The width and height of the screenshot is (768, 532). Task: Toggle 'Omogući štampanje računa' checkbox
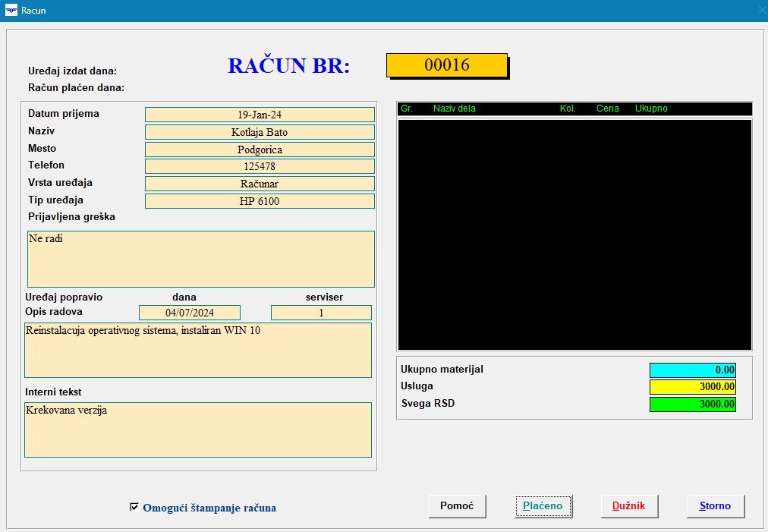tap(134, 507)
